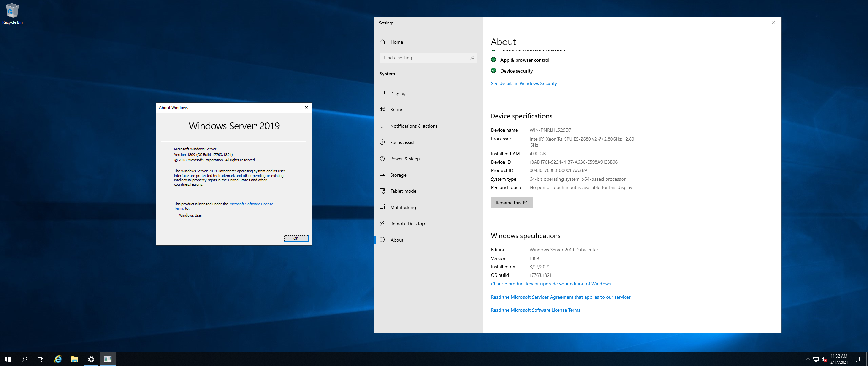The image size is (868, 366).
Task: Click the Show desktop strip at taskbar edge
Action: (x=867, y=359)
